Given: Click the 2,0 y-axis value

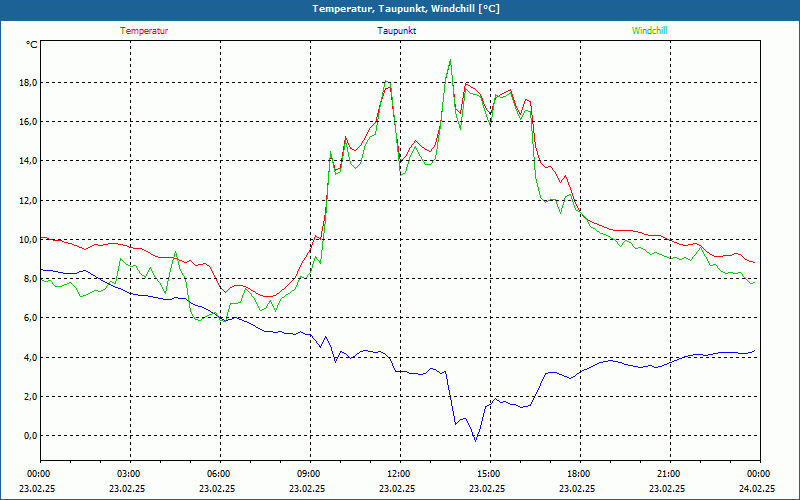Looking at the screenshot, I should coord(31,396).
